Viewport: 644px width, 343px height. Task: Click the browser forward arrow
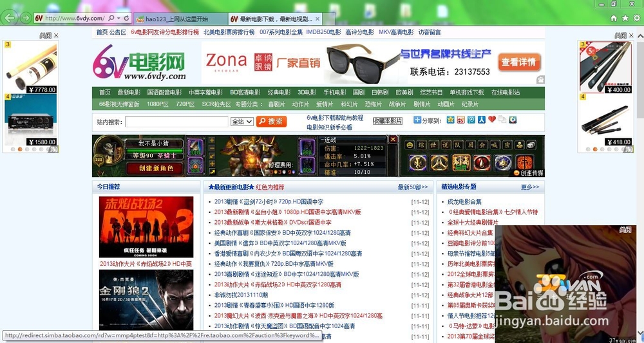(26, 18)
